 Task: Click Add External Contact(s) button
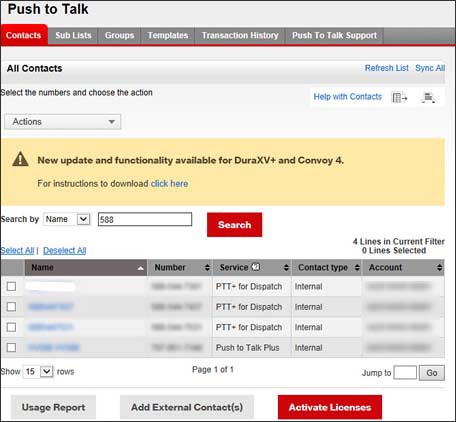[x=187, y=407]
